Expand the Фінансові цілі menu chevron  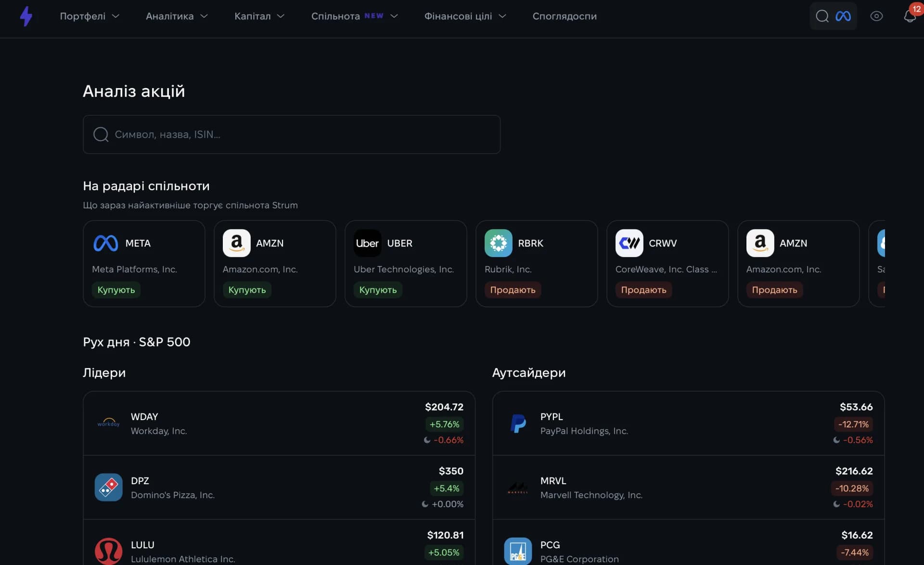coord(502,16)
